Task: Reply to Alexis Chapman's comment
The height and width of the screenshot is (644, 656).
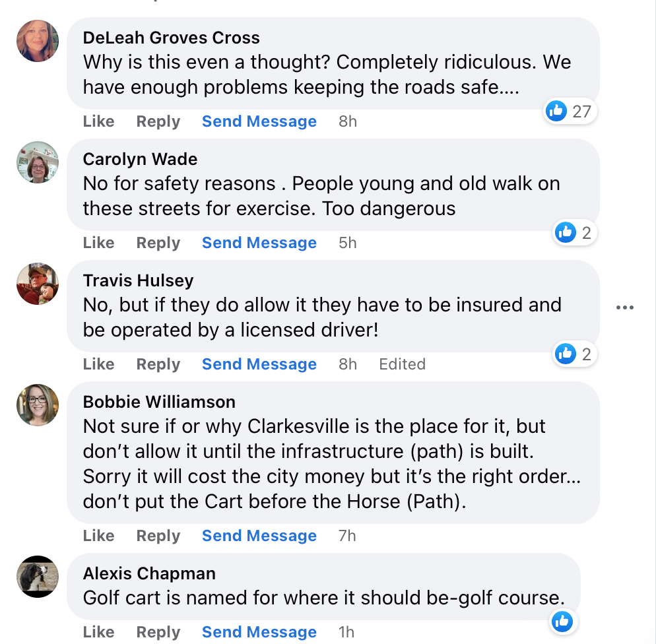Action: click(x=158, y=632)
